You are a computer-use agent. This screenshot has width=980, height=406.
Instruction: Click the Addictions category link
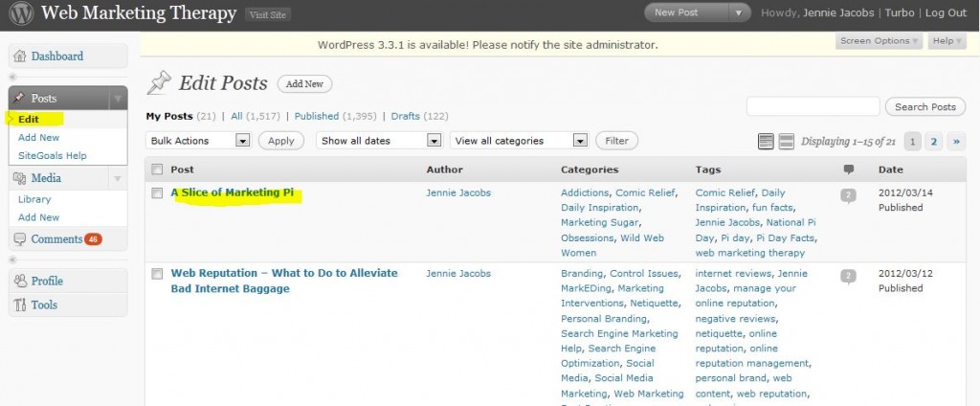pos(585,192)
